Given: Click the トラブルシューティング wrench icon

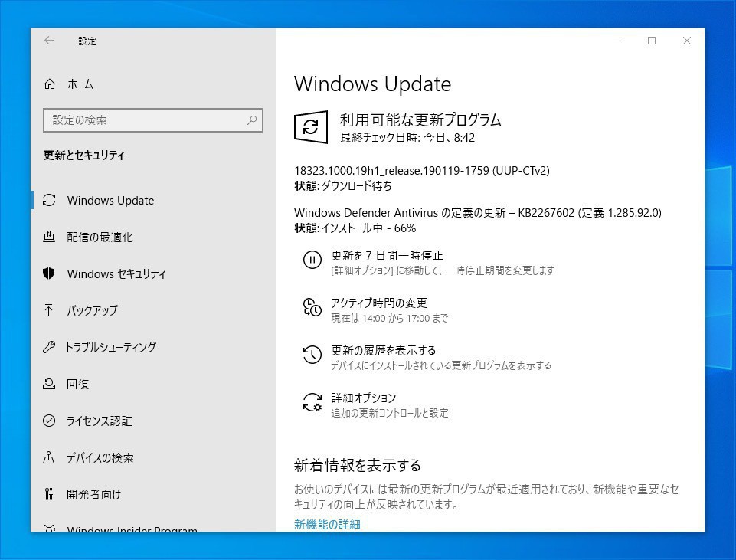Looking at the screenshot, I should coord(49,347).
